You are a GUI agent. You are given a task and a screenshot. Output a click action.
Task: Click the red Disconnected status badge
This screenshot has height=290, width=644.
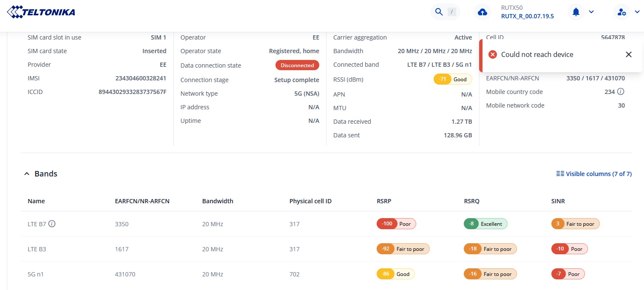(297, 65)
